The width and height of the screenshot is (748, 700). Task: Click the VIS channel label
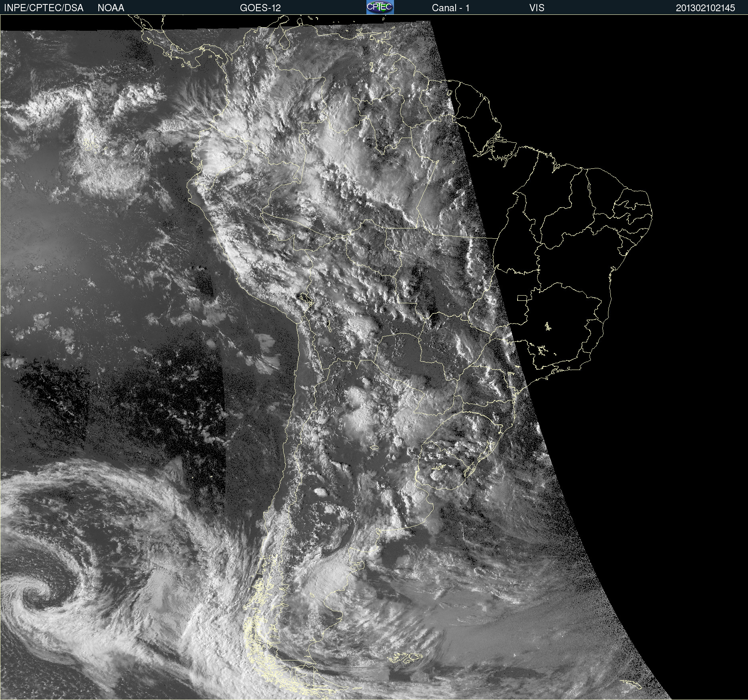tap(537, 8)
